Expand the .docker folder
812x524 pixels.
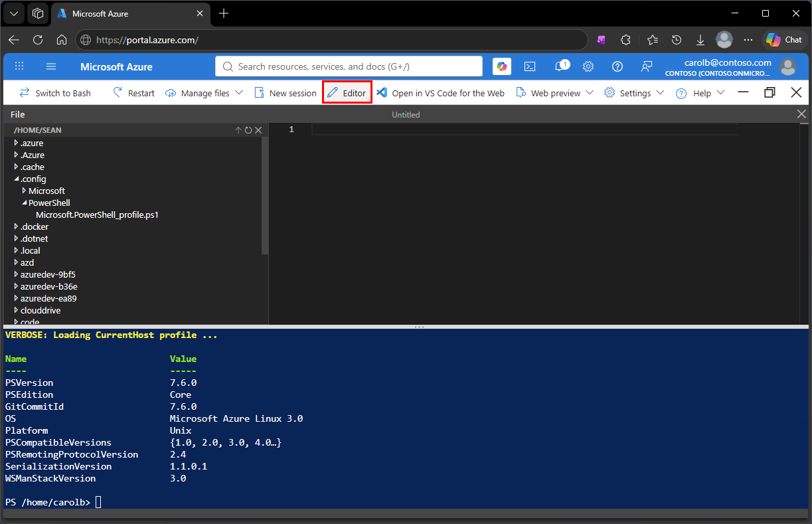(17, 226)
